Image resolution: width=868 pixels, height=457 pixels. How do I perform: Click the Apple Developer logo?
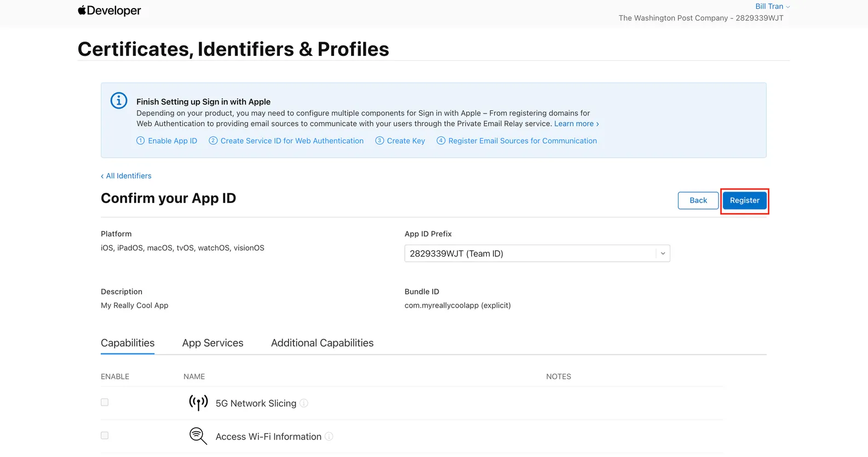tap(110, 10)
